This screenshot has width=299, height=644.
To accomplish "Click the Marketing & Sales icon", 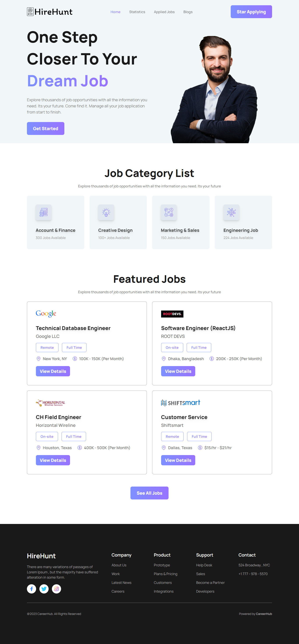I will click(169, 212).
